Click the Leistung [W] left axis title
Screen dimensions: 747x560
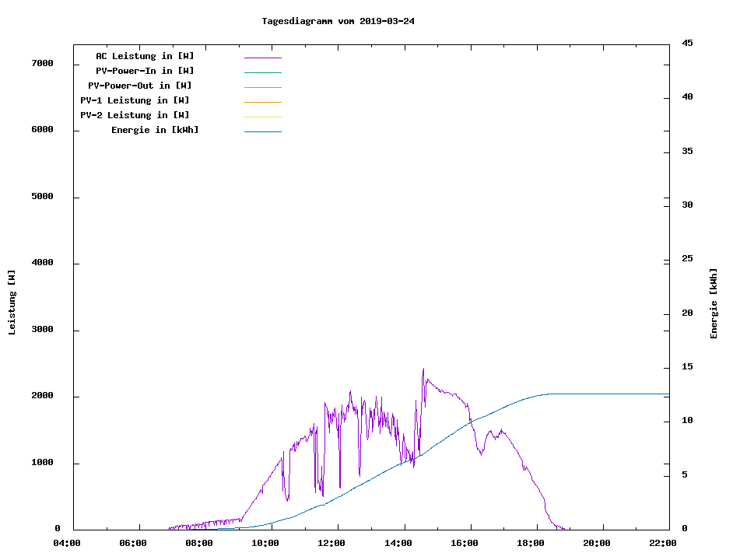click(12, 303)
